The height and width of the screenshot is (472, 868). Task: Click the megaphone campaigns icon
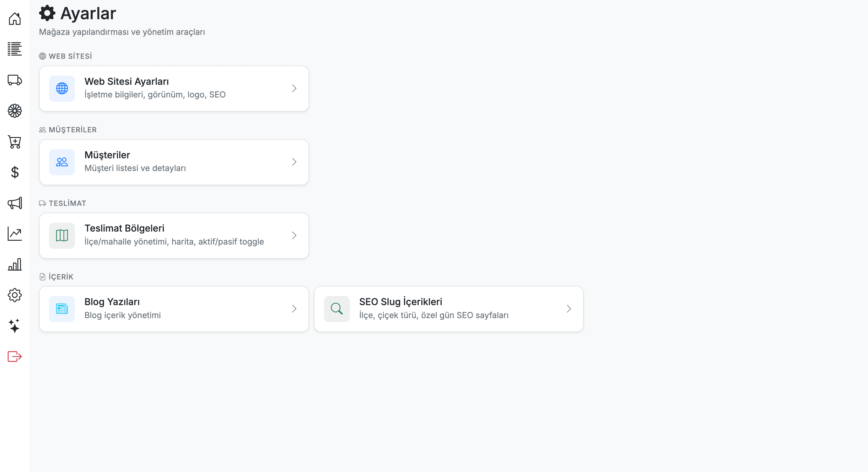(14, 203)
